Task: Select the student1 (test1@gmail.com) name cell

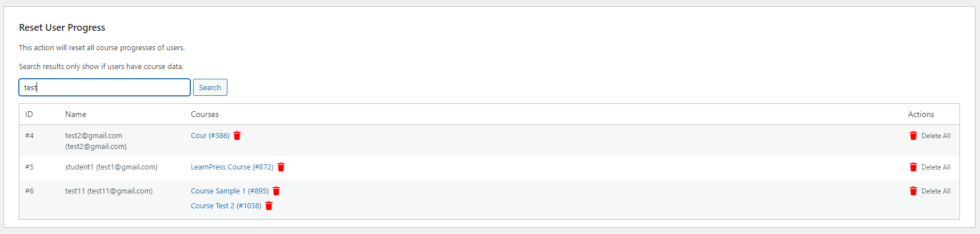Action: point(111,167)
